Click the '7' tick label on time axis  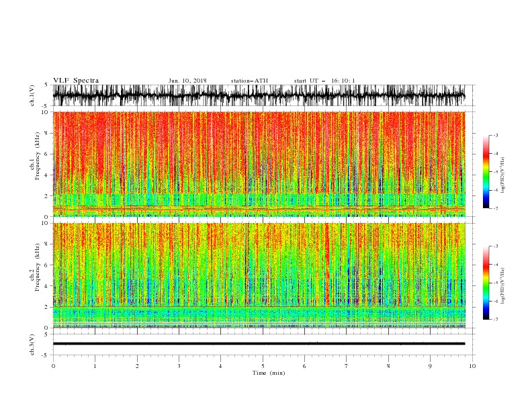347,366
